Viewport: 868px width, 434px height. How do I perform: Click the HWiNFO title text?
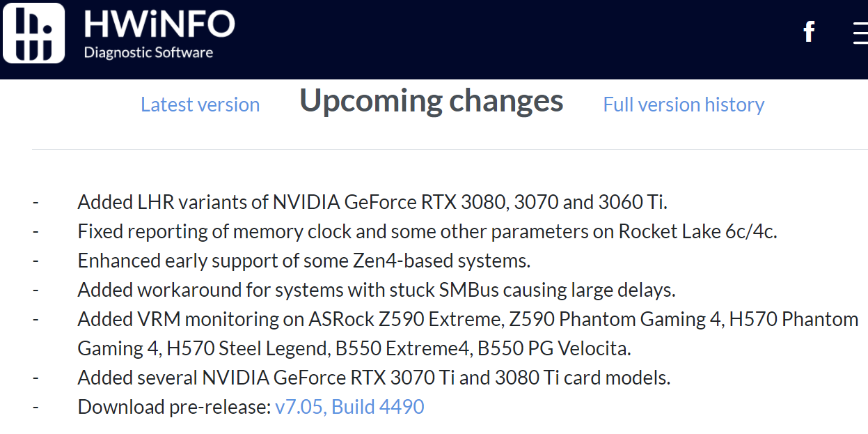(159, 24)
